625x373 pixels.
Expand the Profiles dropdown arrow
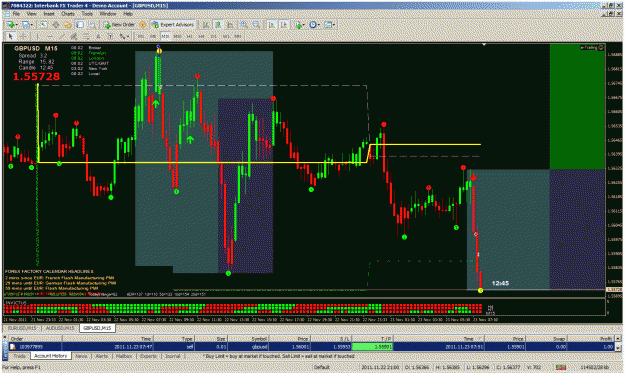click(33, 25)
